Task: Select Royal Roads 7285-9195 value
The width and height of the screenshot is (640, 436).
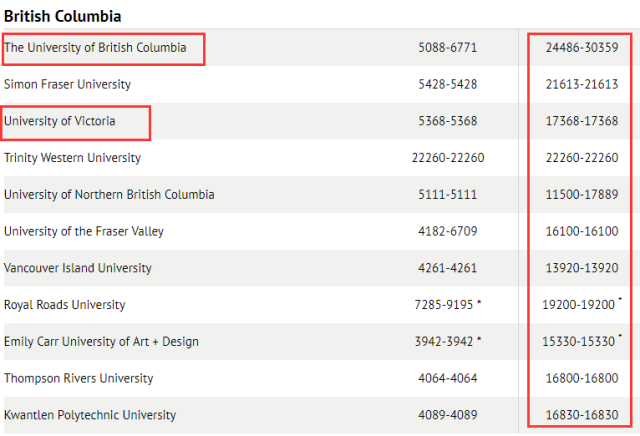Action: click(x=445, y=305)
